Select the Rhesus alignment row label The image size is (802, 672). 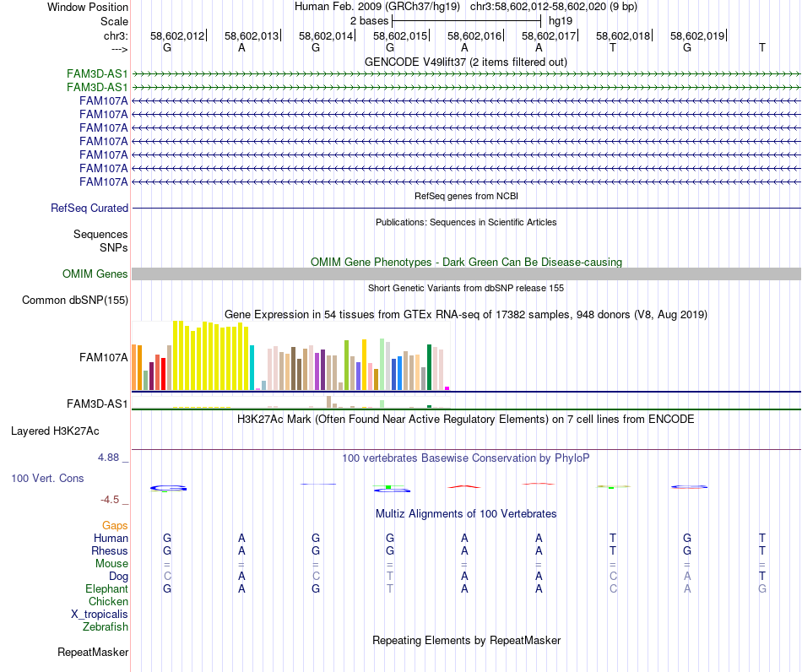pyautogui.click(x=110, y=550)
